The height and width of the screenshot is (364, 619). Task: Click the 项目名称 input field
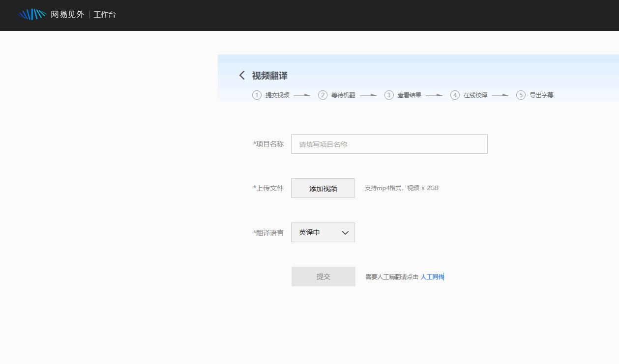click(x=388, y=143)
